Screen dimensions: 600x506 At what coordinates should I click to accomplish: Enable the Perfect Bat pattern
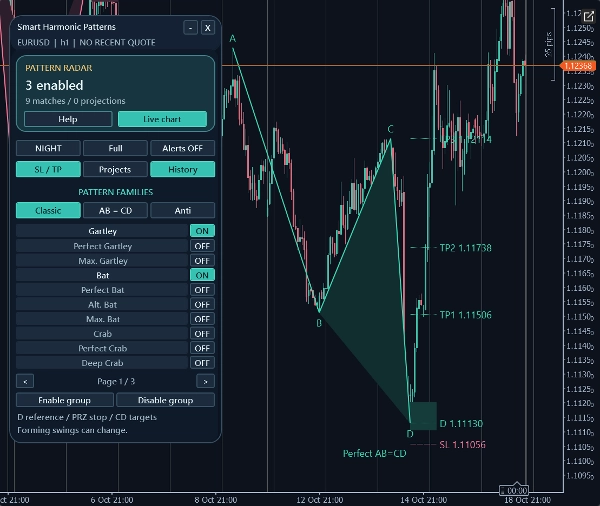coord(202,290)
